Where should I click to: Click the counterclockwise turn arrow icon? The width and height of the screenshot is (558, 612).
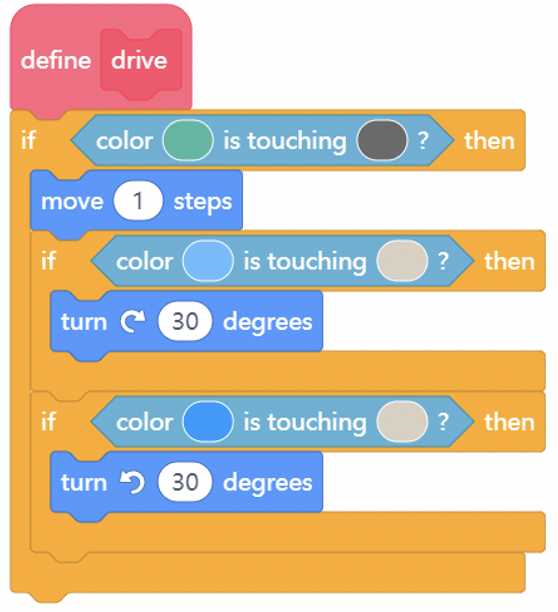point(133,482)
